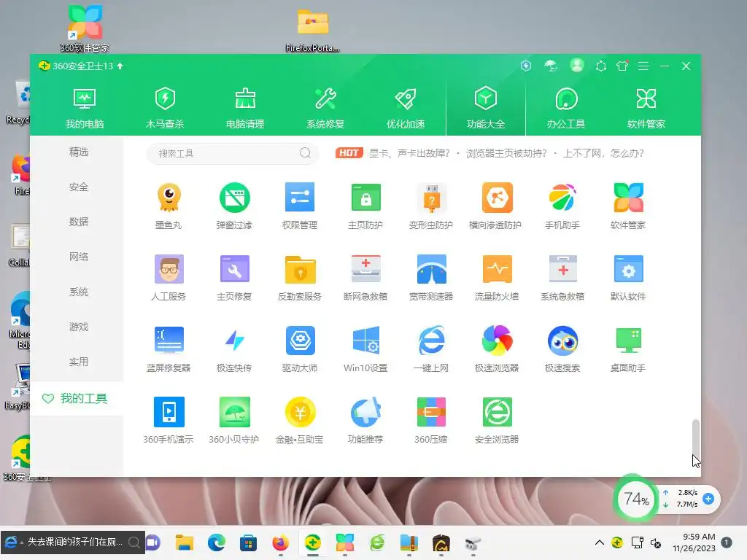Click the 搜索工具 search field
The width and height of the screenshot is (747, 560).
pos(233,153)
